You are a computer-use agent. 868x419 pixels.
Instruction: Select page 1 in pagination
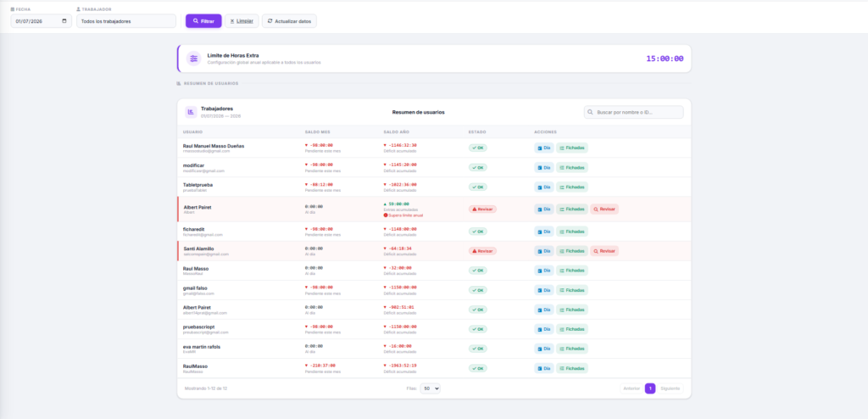(x=650, y=388)
